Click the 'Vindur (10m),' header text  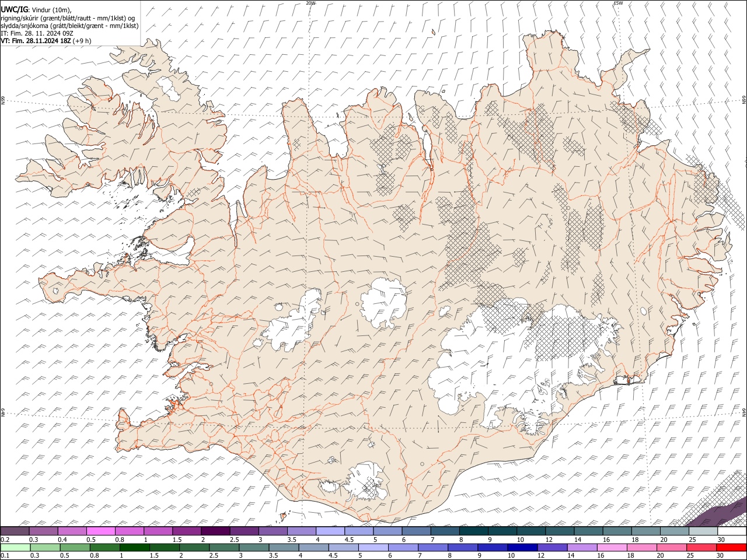coord(51,9)
